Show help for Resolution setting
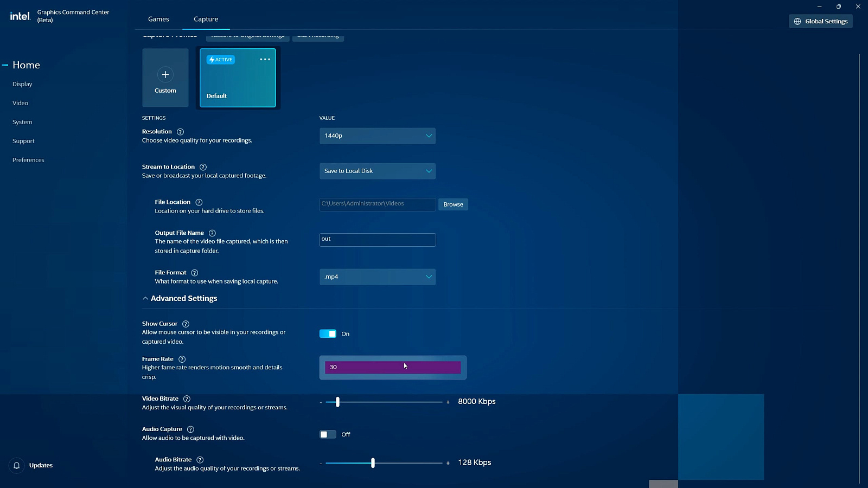The width and height of the screenshot is (868, 488). tap(181, 132)
